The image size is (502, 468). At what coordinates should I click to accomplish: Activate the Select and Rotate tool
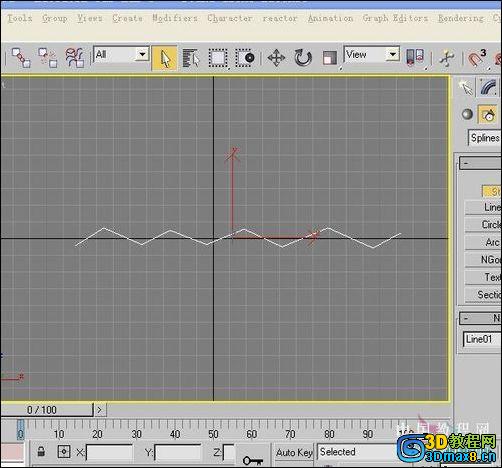coord(303,58)
